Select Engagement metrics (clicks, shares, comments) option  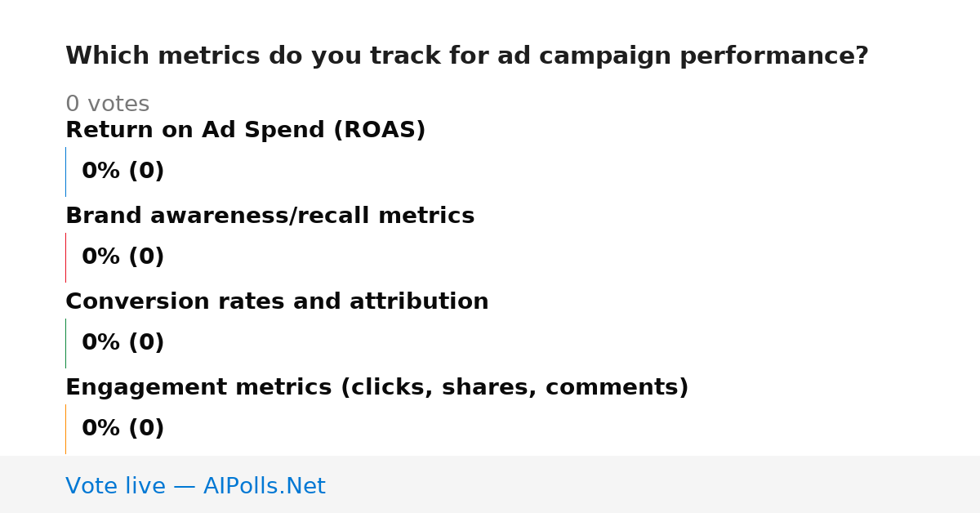pyautogui.click(x=376, y=388)
